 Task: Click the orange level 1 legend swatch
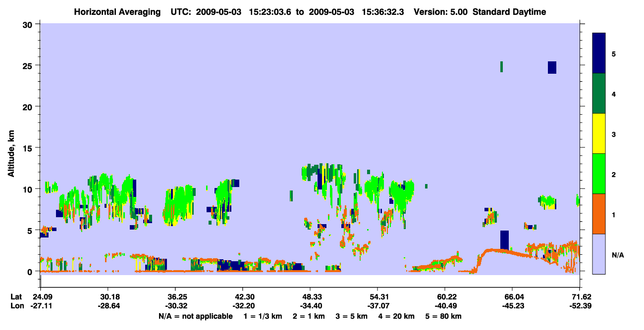(x=599, y=214)
